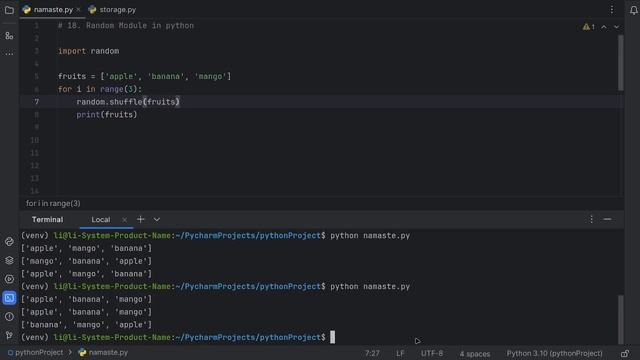Viewport: 640px width, 360px height.
Task: Click the Terminal panel title
Action: point(47,220)
